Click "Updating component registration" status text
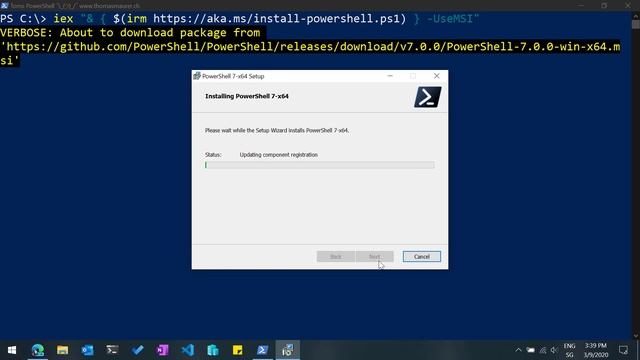The width and height of the screenshot is (640, 360). 278,155
